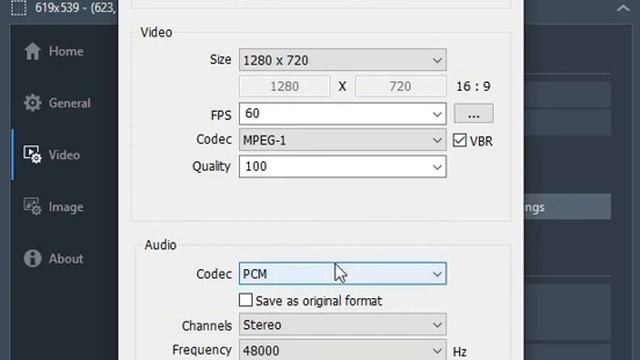640x360 pixels.
Task: Select the Video settings icon in sidebar
Action: (32, 155)
